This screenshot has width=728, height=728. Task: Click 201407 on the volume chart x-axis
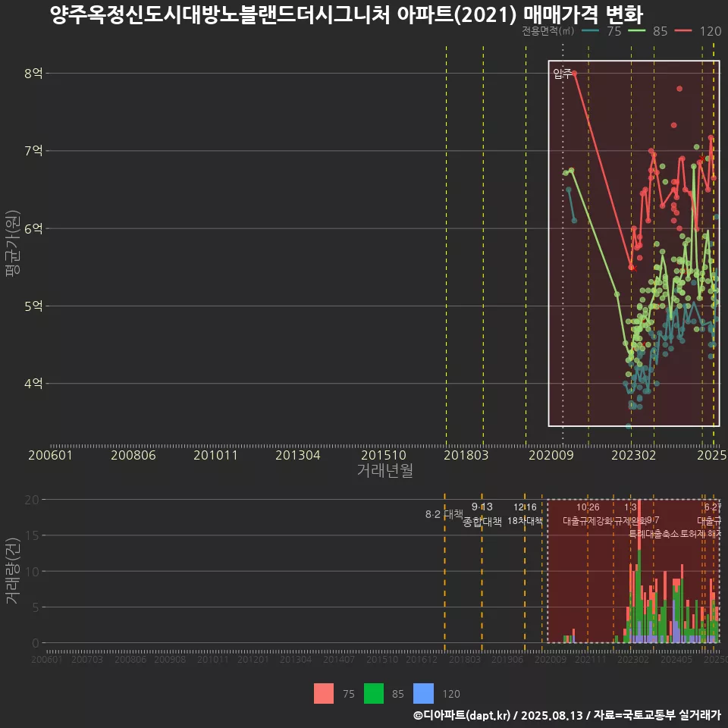point(339,659)
